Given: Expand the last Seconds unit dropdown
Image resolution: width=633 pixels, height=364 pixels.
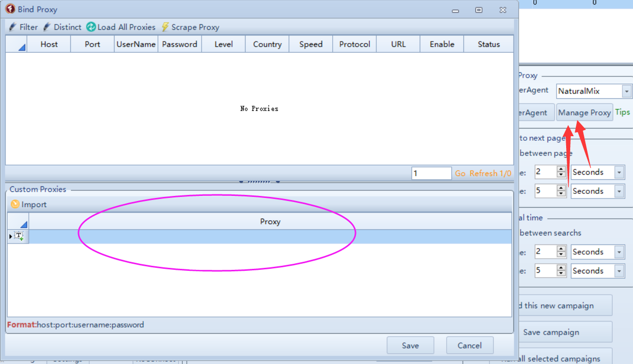Looking at the screenshot, I should [x=619, y=271].
